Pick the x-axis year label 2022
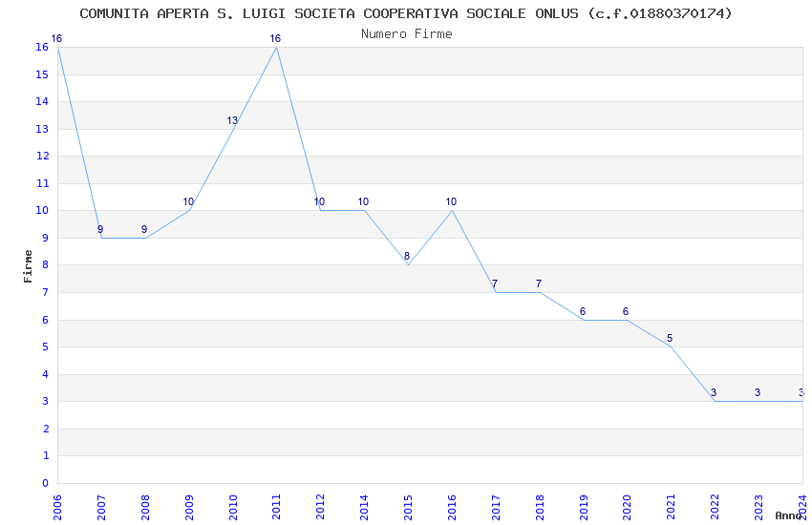Screen dimensions: 812x525 [716, 508]
